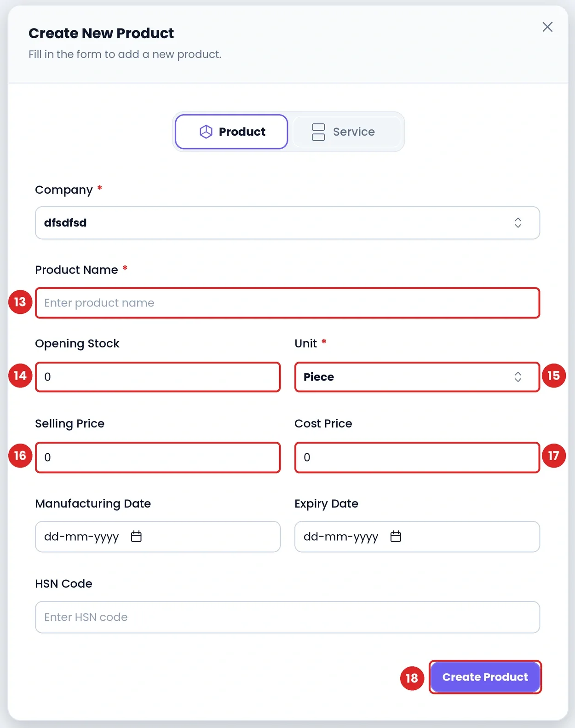575x728 pixels.
Task: Click the Expiry Date dd-mm-yyyy field
Action: [417, 537]
